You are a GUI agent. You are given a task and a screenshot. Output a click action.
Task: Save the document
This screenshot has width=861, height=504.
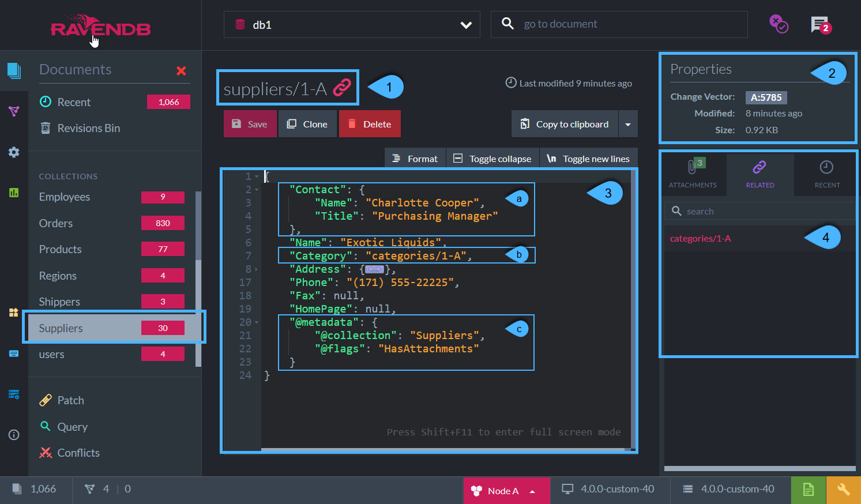tap(250, 124)
